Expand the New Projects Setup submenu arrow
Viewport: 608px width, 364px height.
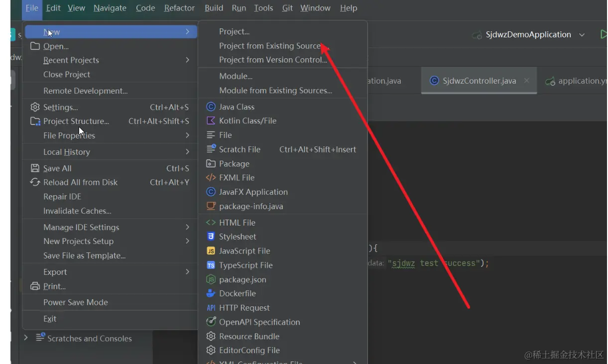pos(187,241)
